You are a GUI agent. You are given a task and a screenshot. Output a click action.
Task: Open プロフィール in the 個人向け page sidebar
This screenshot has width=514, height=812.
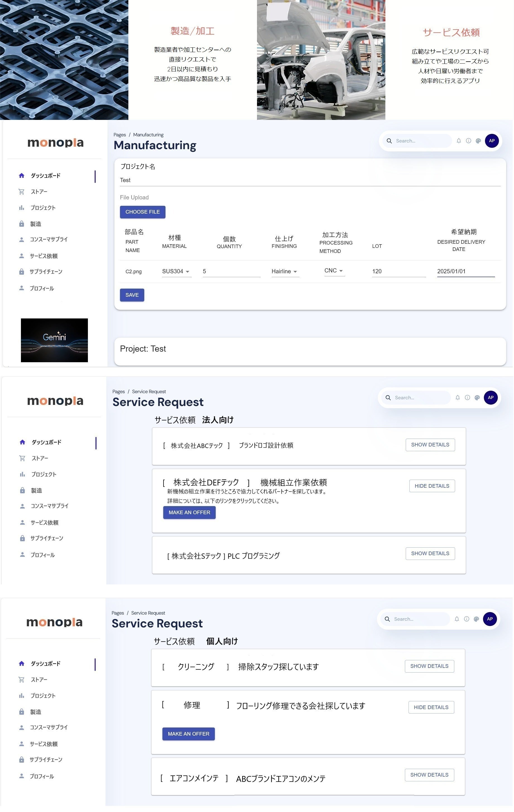[x=42, y=776]
